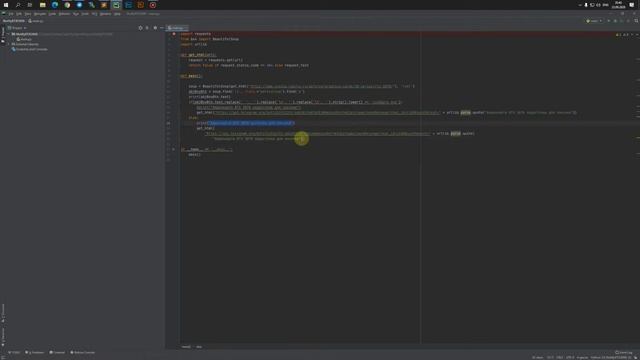
Task: Expand the External Libraries node
Action: pyautogui.click(x=9, y=44)
